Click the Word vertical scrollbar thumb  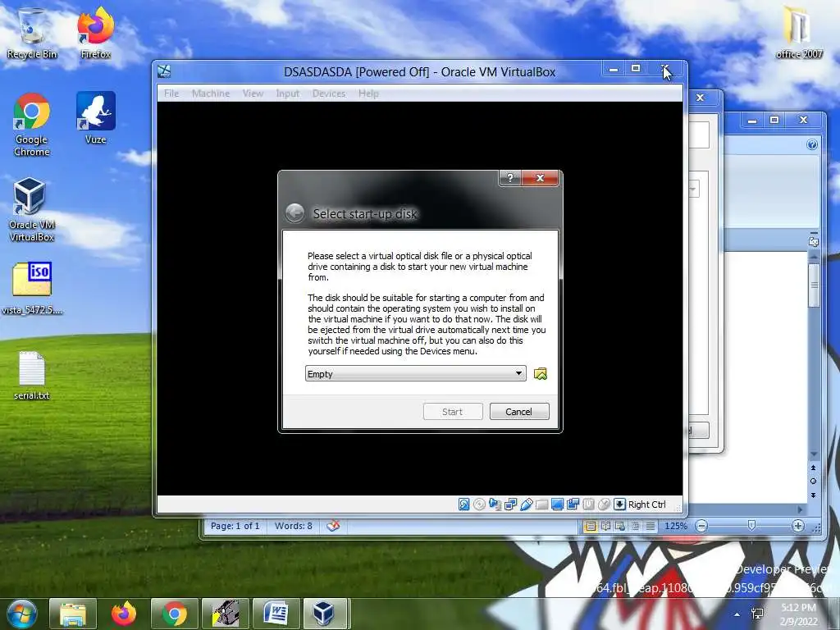click(814, 285)
